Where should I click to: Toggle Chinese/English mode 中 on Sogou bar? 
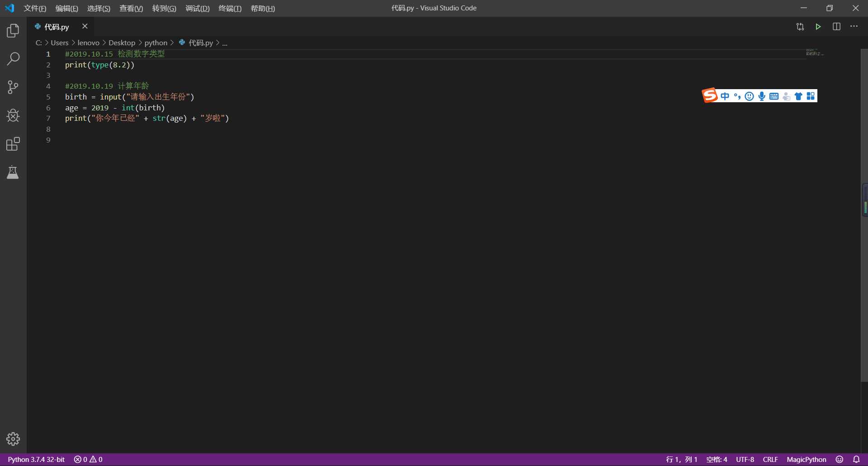coord(725,96)
